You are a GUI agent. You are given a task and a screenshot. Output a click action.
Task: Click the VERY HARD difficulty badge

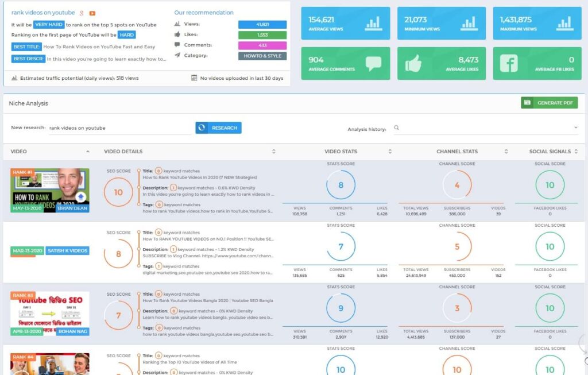(49, 24)
